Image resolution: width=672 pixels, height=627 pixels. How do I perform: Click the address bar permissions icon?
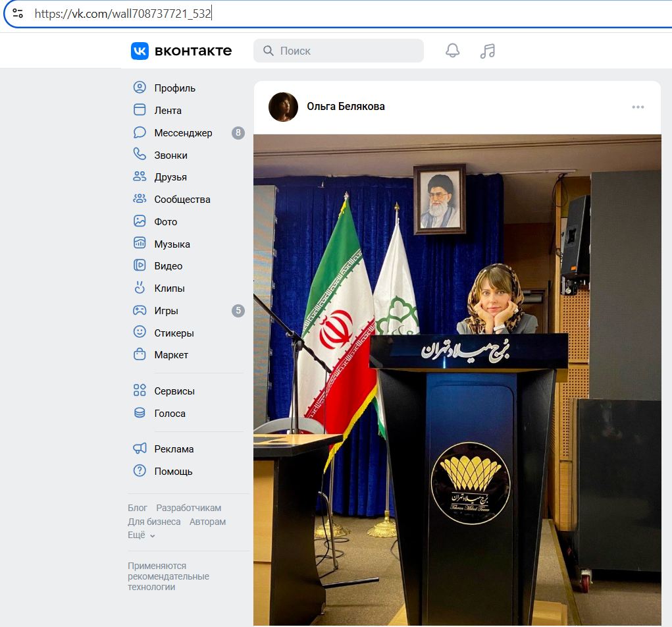pos(18,13)
